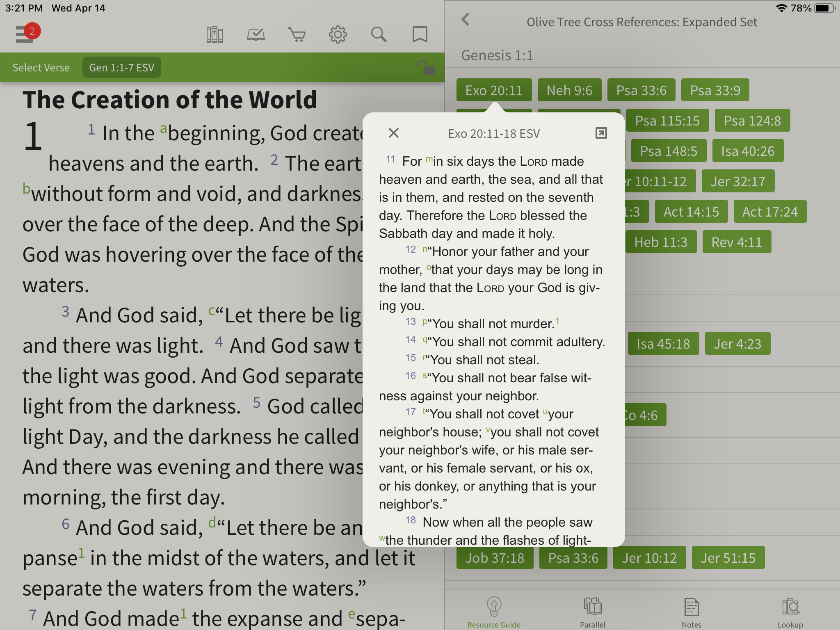Tap cross-reference letter c before 'Let there be light'
This screenshot has height=630, width=840.
pos(212,310)
